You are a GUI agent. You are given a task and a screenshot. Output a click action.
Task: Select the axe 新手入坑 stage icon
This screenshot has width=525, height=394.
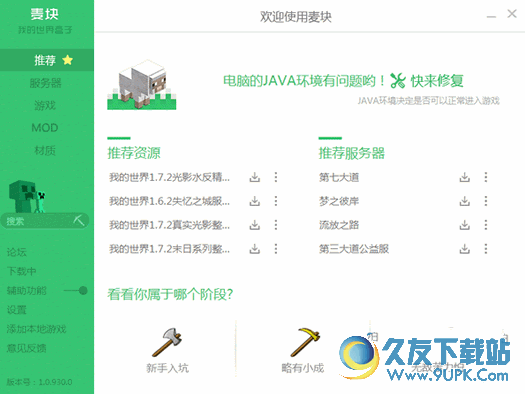(167, 342)
